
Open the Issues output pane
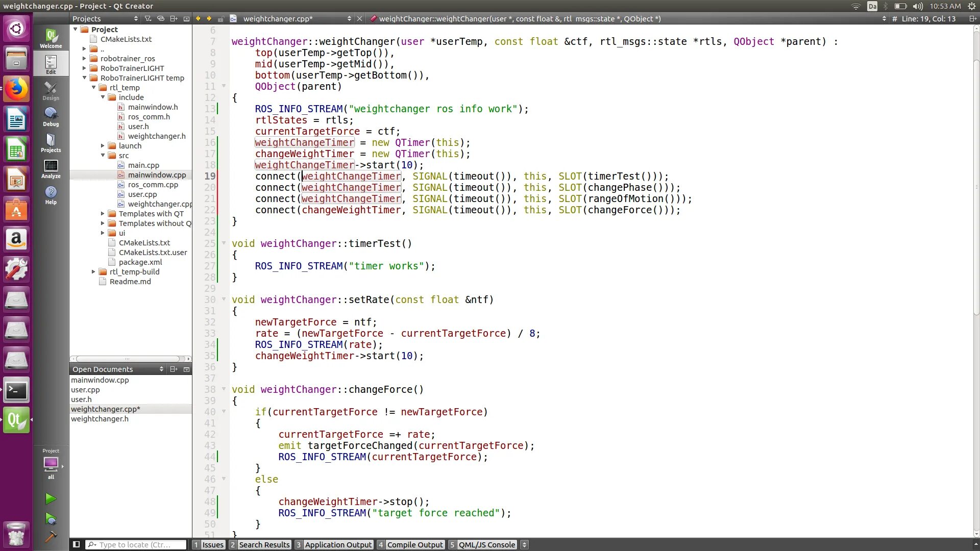[208, 544]
